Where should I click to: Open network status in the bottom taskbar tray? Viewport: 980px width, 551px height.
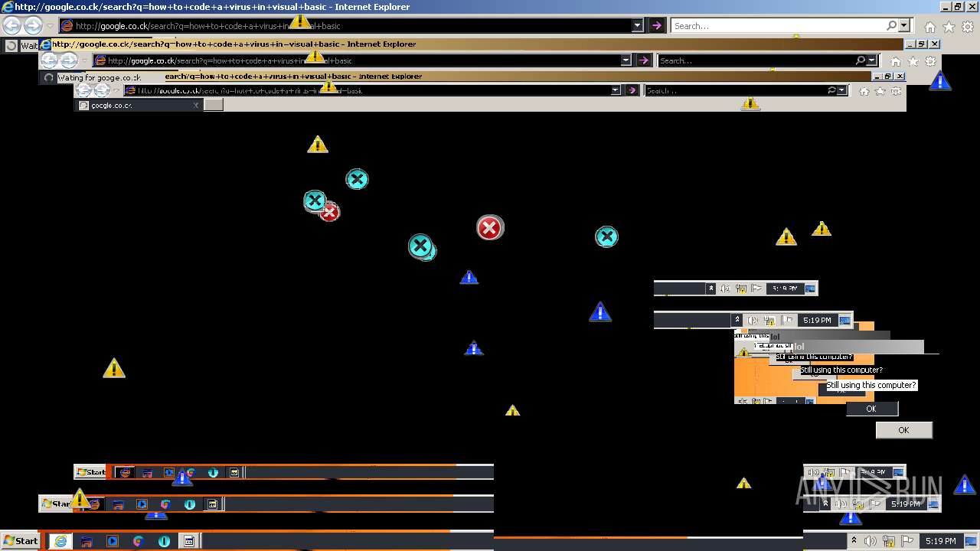tap(888, 541)
